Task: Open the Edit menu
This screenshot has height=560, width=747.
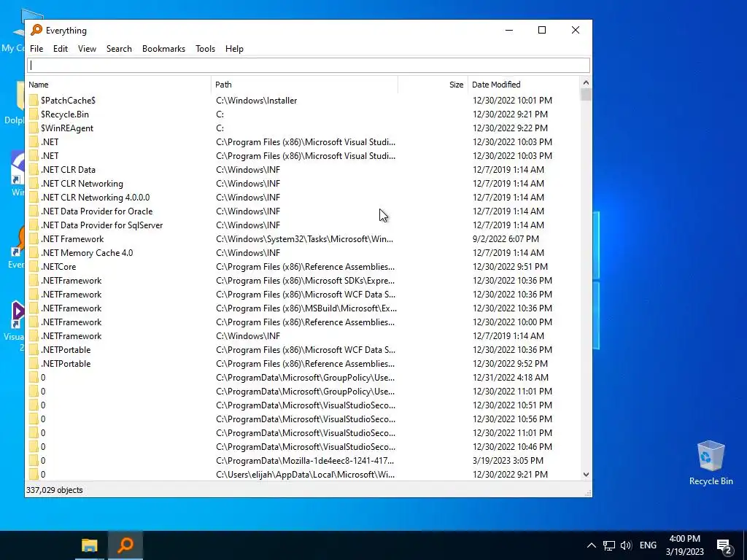Action: [60, 49]
